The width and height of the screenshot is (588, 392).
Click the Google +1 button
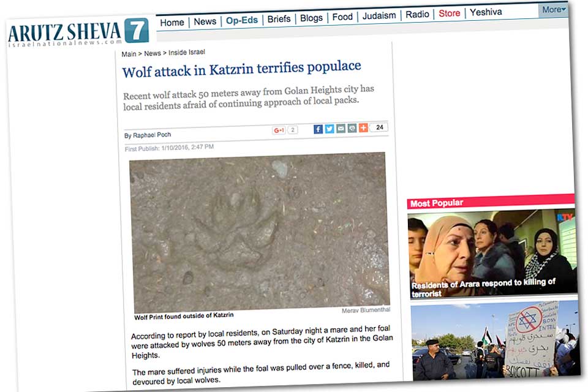pos(279,130)
